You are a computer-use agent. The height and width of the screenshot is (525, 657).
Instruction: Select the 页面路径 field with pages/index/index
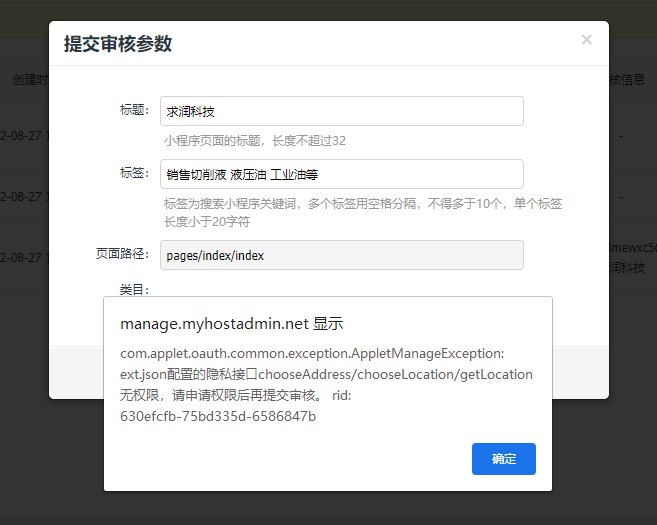341,255
